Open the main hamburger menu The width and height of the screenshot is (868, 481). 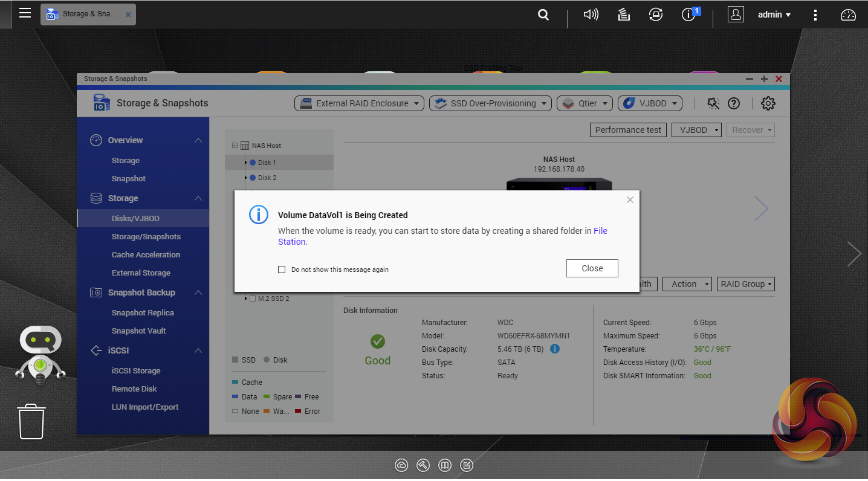click(25, 13)
